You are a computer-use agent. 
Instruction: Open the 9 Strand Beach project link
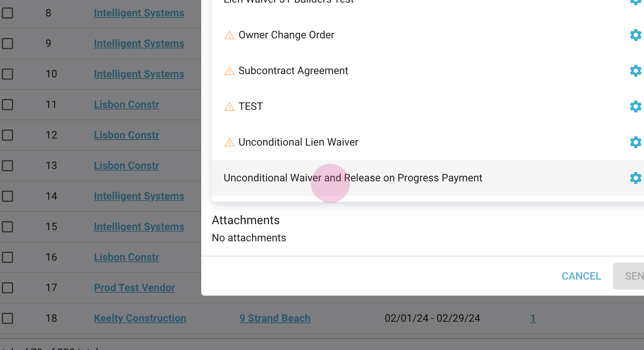coord(275,318)
